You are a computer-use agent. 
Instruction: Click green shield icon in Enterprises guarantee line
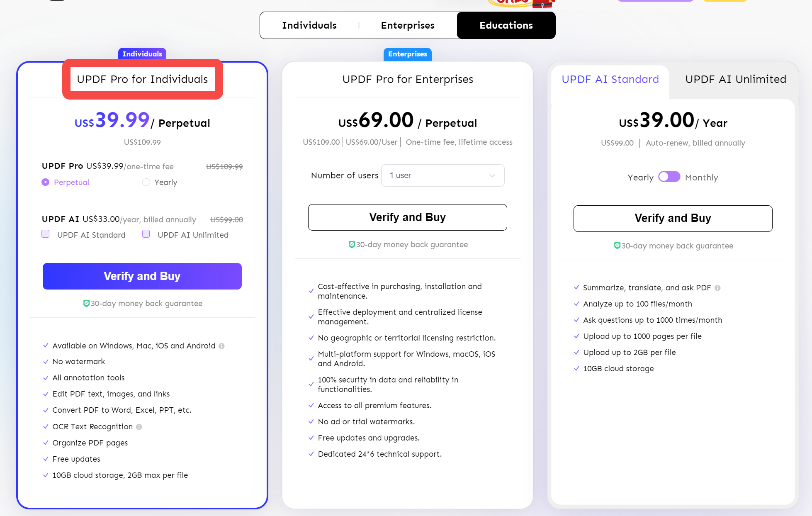(352, 244)
